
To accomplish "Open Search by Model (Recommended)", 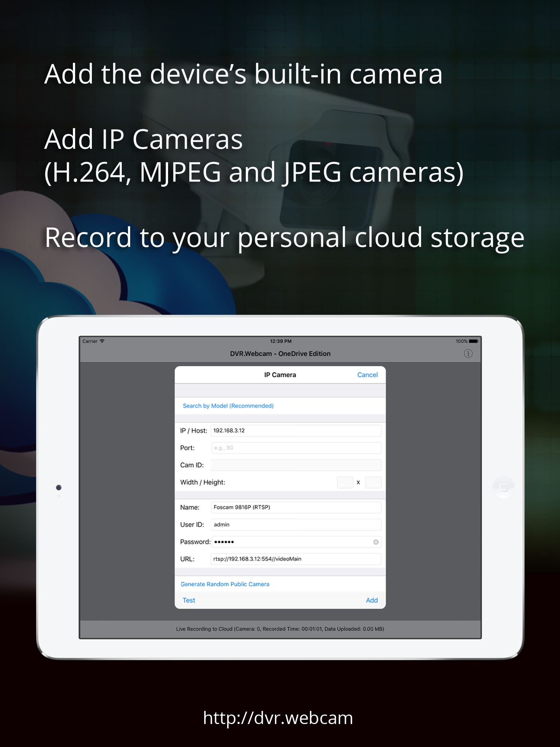I will pos(228,406).
